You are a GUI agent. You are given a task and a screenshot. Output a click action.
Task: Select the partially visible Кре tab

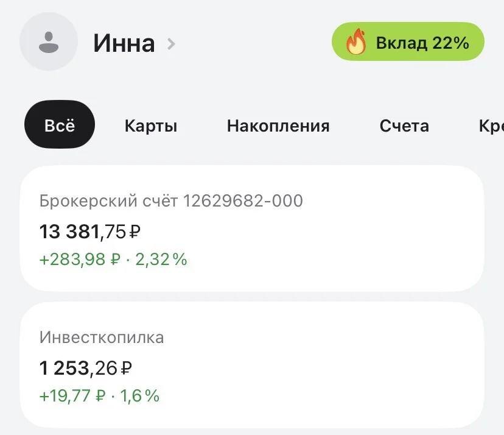(x=491, y=126)
